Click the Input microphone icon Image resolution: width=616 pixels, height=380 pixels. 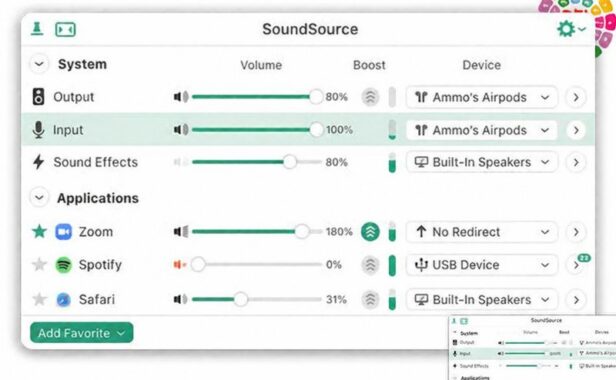point(38,130)
